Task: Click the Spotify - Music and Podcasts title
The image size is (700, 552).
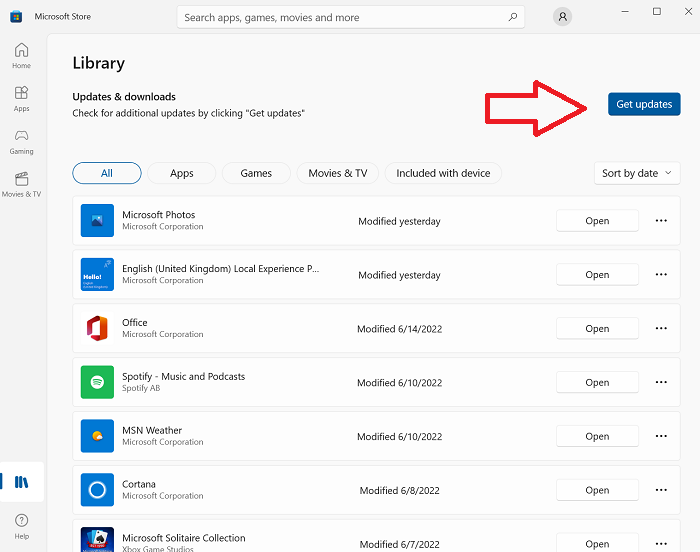Action: pyautogui.click(x=183, y=376)
